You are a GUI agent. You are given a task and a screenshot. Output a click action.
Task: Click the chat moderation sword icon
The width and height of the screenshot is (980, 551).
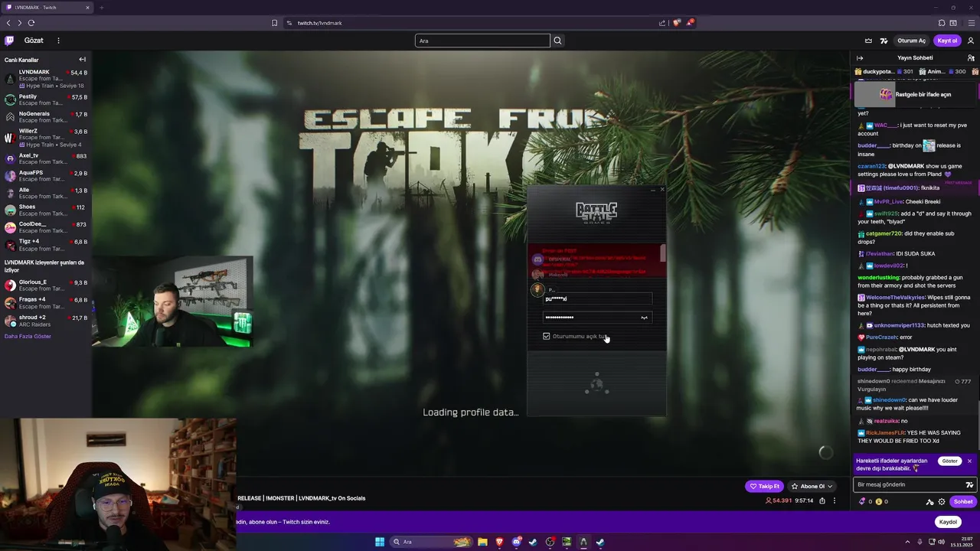[x=929, y=502]
